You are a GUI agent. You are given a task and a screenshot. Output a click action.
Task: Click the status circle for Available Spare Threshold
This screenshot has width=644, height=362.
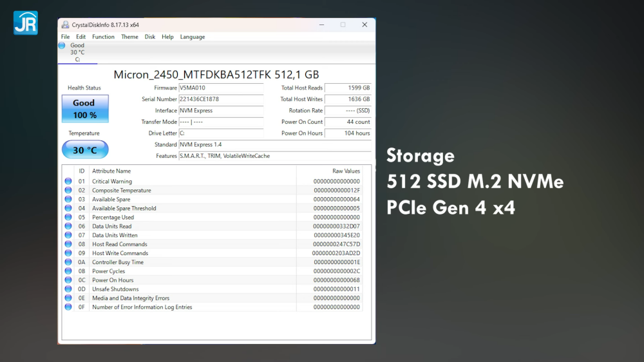(x=68, y=208)
